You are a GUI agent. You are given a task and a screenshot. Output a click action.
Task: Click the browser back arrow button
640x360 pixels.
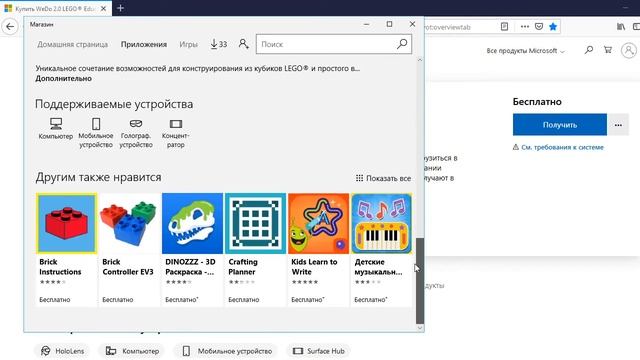[10, 27]
